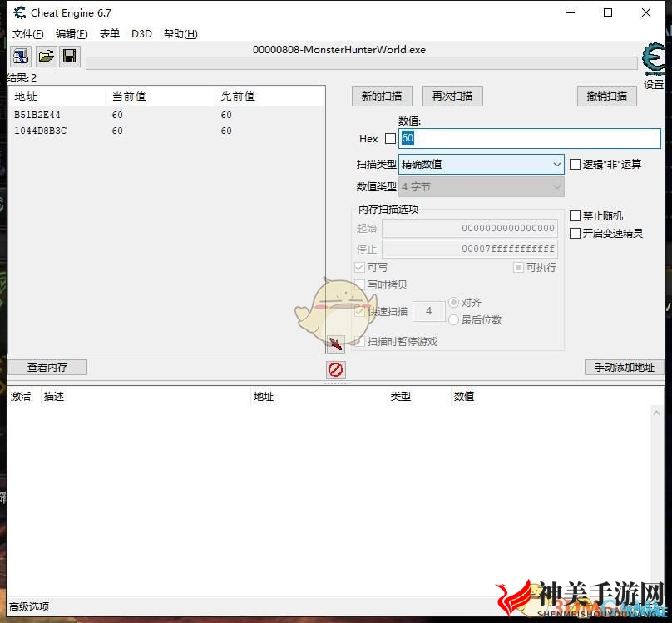Click the 新的扫描 button
The image size is (672, 623).
click(x=382, y=96)
